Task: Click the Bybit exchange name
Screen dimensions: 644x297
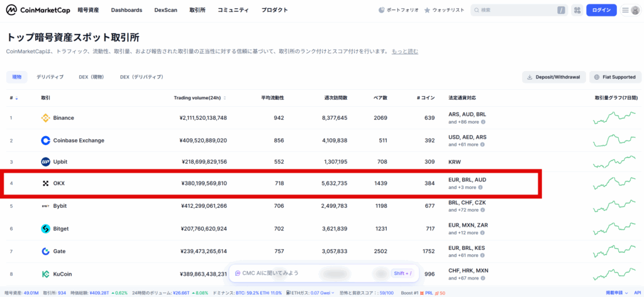Action: tap(60, 206)
